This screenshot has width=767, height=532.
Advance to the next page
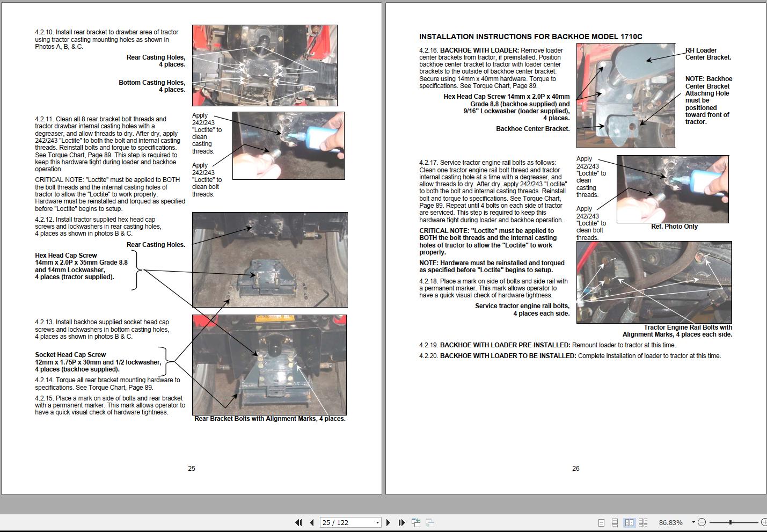click(388, 522)
